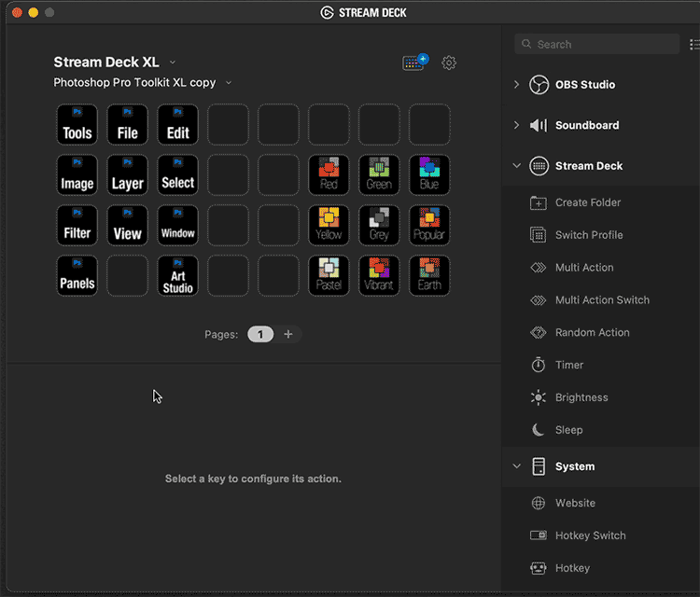Collapse the System category
This screenshot has height=597, width=700.
click(516, 466)
